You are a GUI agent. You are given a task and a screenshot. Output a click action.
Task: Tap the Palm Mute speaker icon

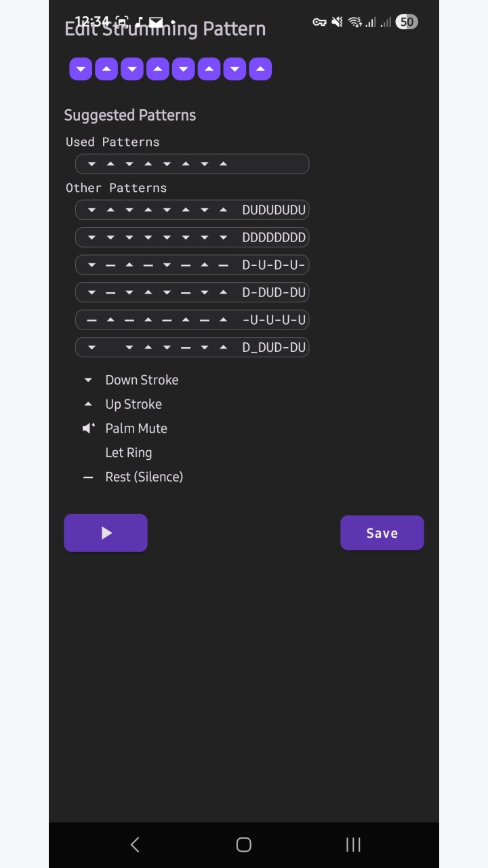click(x=88, y=429)
